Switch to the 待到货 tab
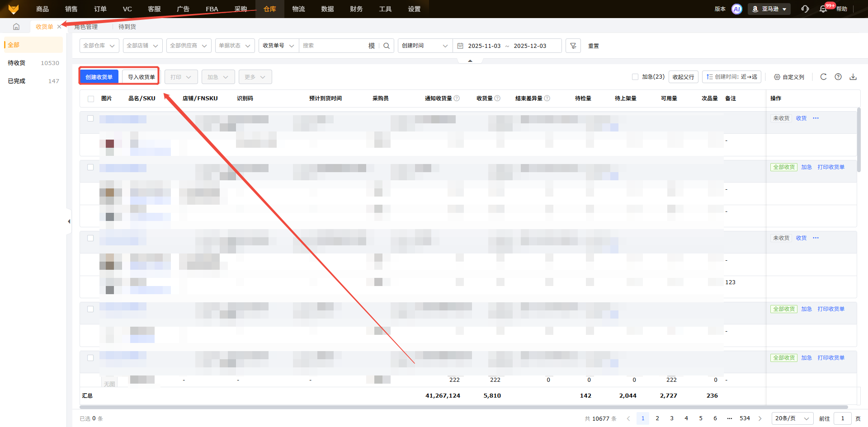 click(x=127, y=27)
